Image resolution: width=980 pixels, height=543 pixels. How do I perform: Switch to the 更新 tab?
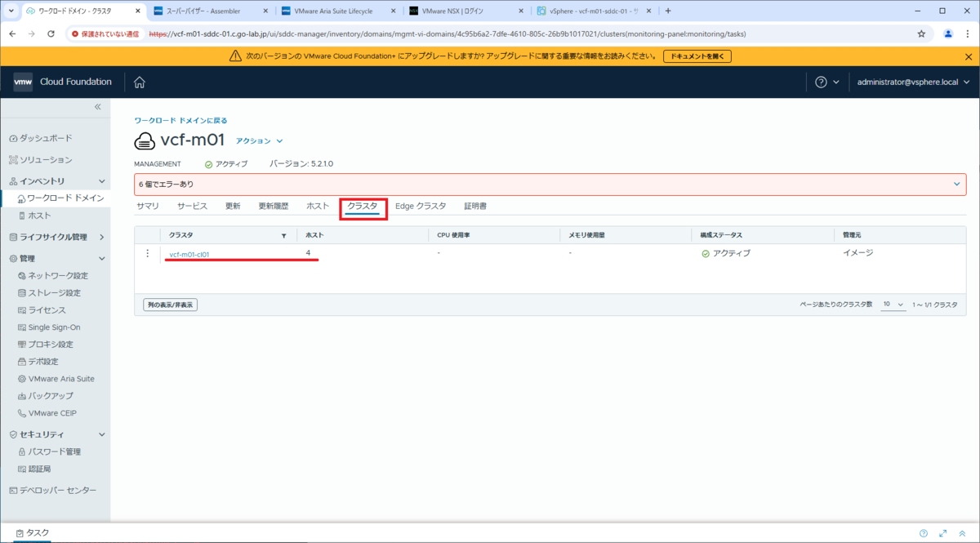(233, 207)
